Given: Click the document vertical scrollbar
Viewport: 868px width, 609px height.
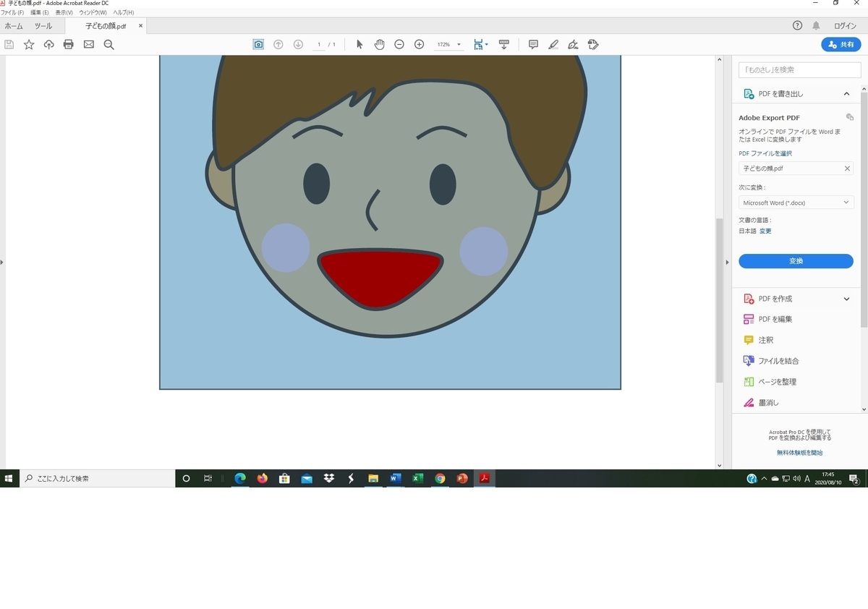Looking at the screenshot, I should coord(719,300).
